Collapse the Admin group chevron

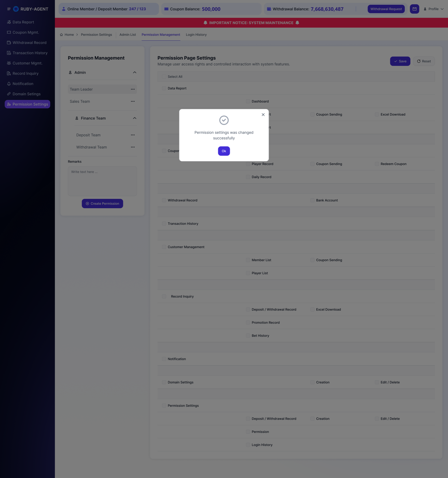click(x=135, y=72)
